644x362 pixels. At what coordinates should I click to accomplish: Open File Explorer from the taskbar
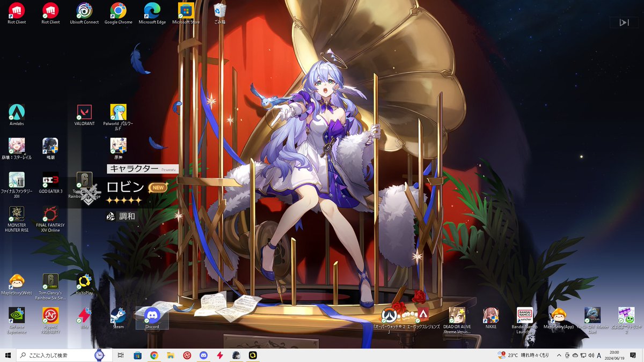click(171, 355)
